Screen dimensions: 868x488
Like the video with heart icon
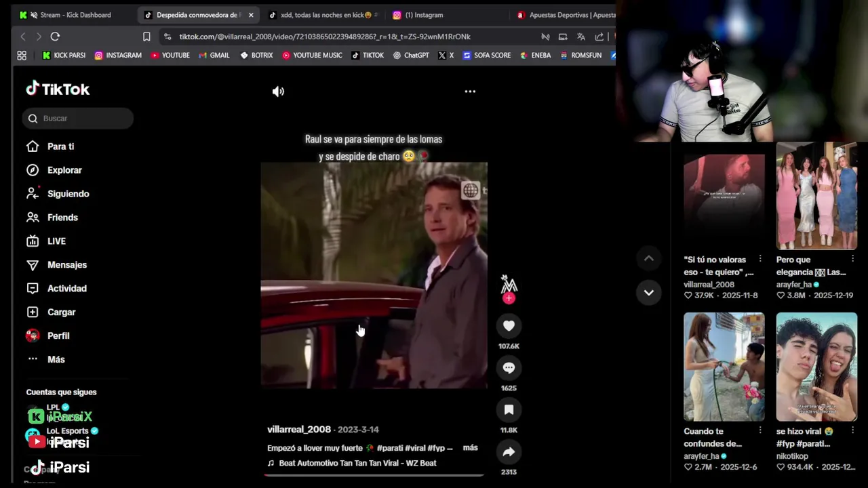[509, 326]
